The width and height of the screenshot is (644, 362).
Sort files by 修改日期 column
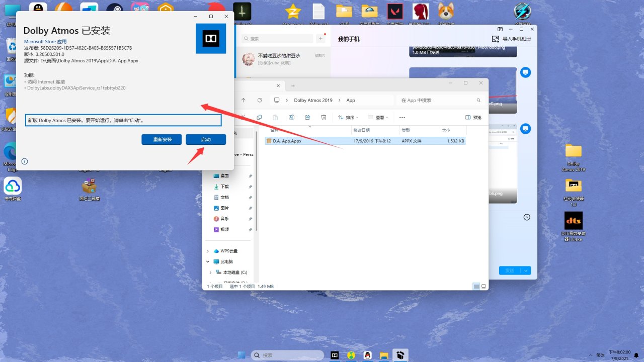(x=374, y=130)
